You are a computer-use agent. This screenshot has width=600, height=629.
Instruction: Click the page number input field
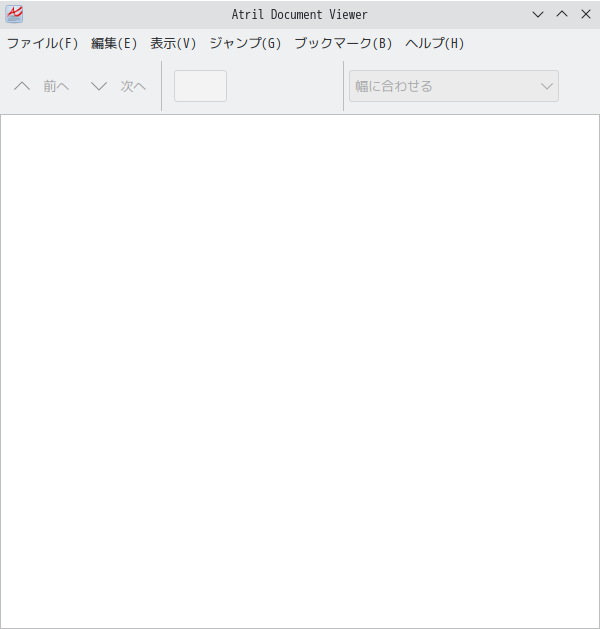click(x=200, y=86)
